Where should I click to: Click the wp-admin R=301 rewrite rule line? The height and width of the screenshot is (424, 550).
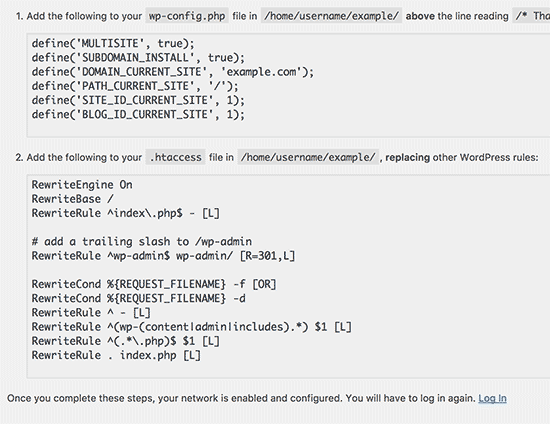click(163, 256)
